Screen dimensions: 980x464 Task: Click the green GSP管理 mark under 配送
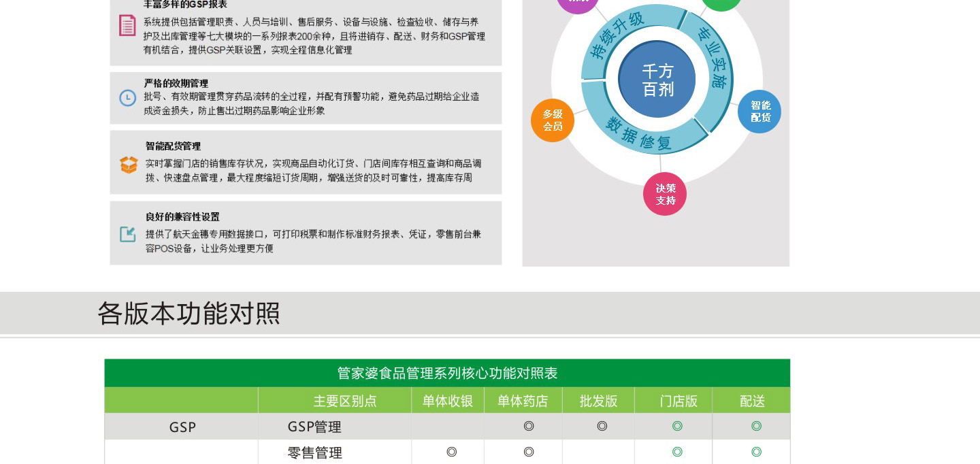tap(756, 427)
